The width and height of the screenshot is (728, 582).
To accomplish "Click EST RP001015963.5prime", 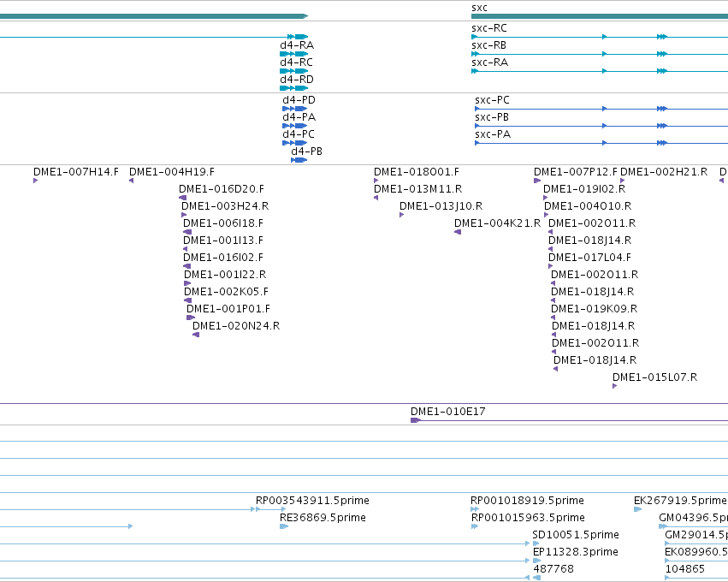I will pyautogui.click(x=475, y=526).
